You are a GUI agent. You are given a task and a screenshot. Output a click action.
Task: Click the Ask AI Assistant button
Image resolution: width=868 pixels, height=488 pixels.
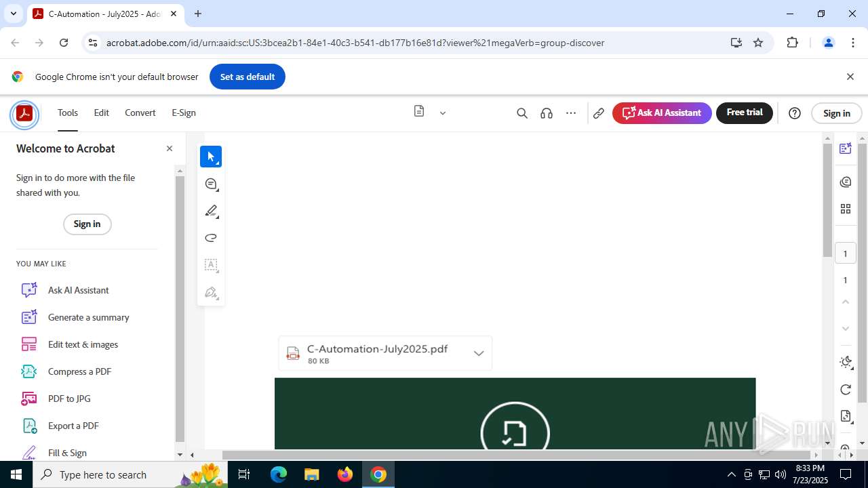tap(662, 113)
